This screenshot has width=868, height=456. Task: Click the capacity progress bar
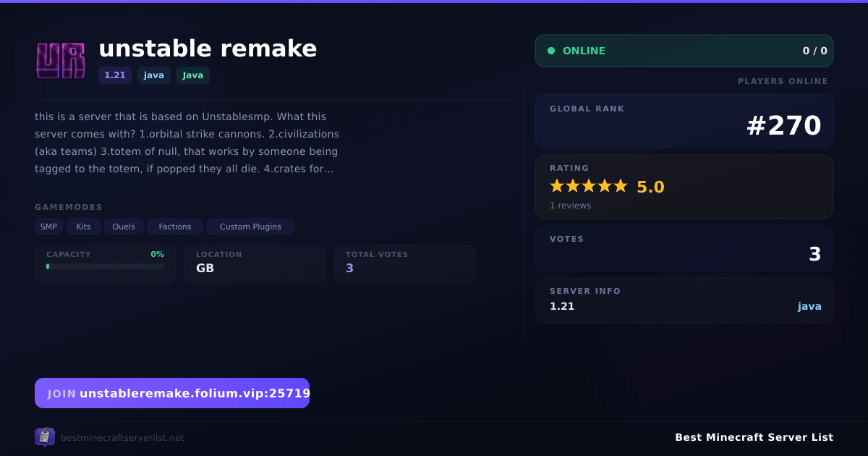click(106, 266)
